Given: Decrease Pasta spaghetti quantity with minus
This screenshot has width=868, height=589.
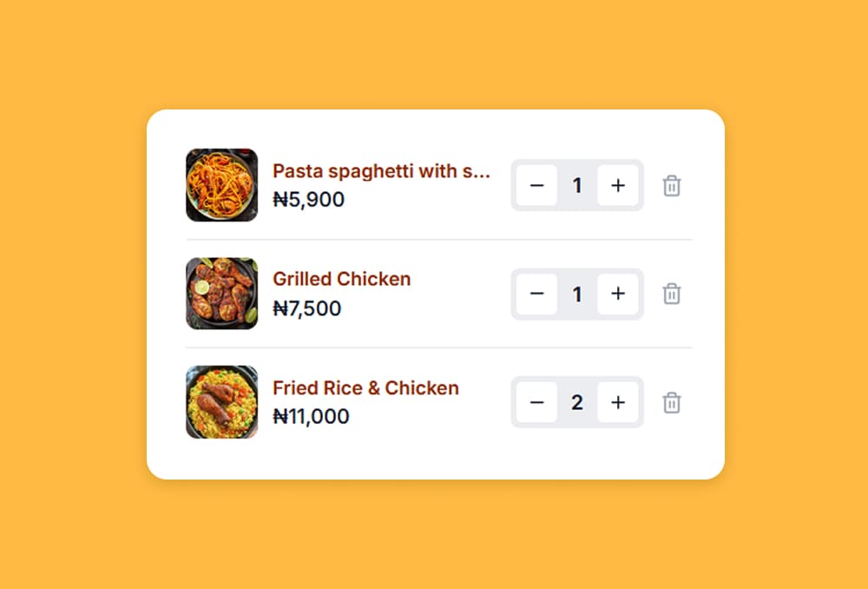Looking at the screenshot, I should pyautogui.click(x=537, y=185).
